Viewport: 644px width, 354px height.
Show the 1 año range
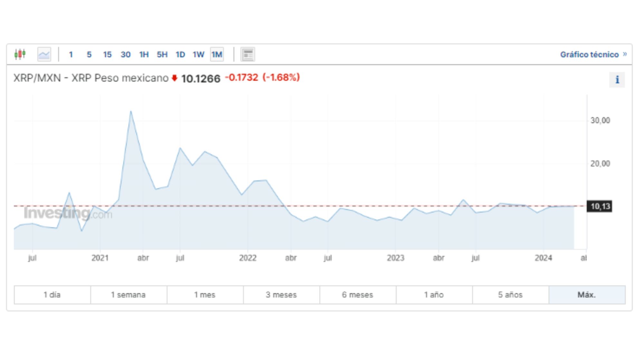434,295
